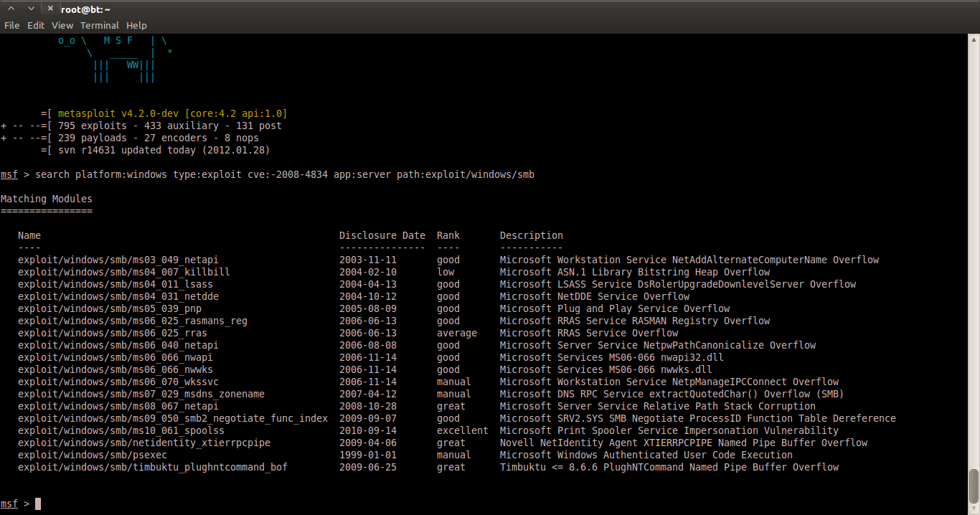Select exploit/windows/smb/ms04_031_netdde text
Screen dimensions: 980x515
click(118, 296)
